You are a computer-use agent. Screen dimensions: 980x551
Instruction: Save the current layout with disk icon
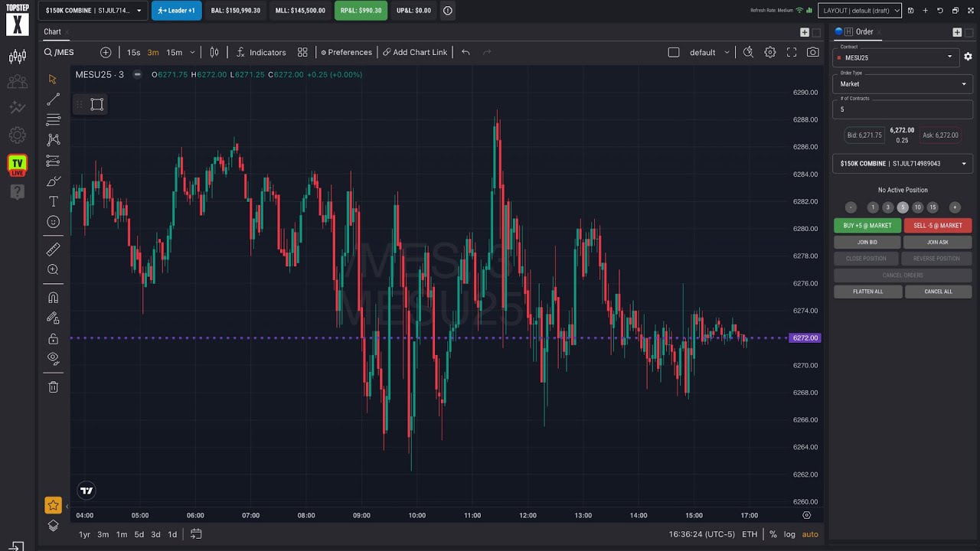tap(910, 11)
